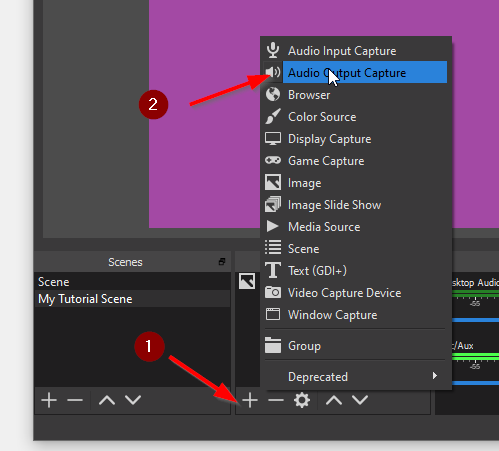Image resolution: width=499 pixels, height=451 pixels.
Task: Move source down in the Sources list
Action: [360, 400]
